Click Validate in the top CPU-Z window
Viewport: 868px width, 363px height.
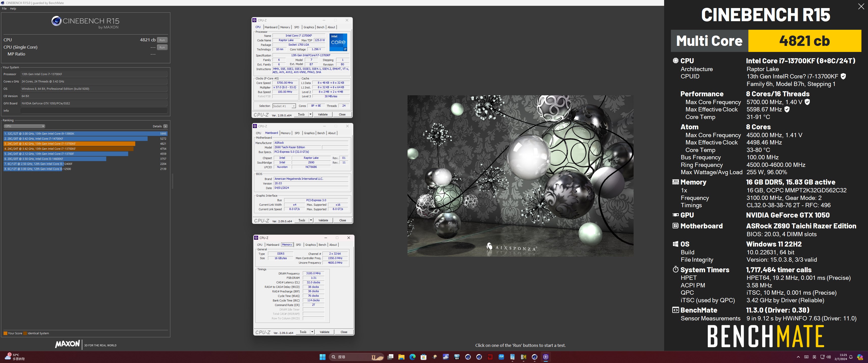pyautogui.click(x=323, y=114)
